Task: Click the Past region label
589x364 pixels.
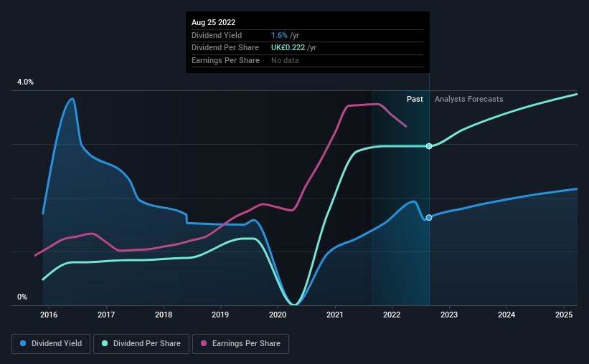Action: click(415, 99)
